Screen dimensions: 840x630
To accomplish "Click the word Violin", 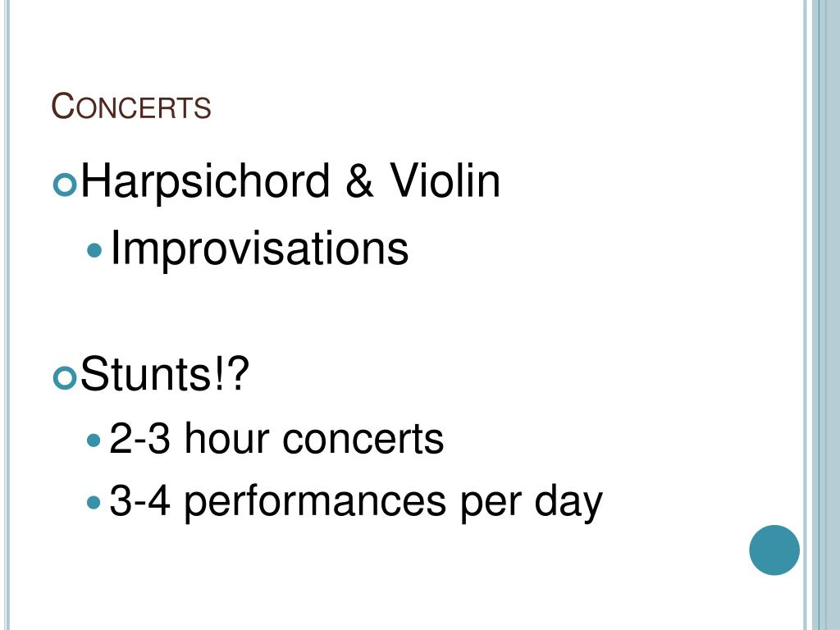I will (445, 180).
